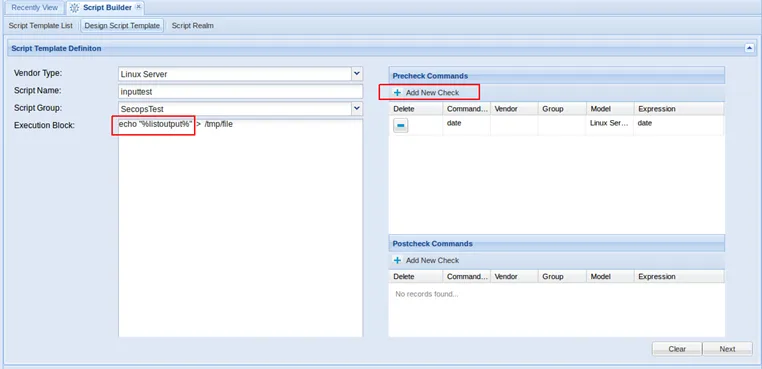Open the Script Group dropdown arrow
Screen dimensions: 762x369
pos(357,108)
